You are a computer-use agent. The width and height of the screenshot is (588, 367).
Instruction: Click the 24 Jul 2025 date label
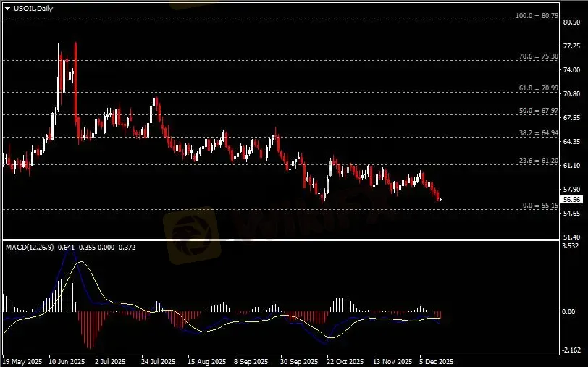(158, 362)
